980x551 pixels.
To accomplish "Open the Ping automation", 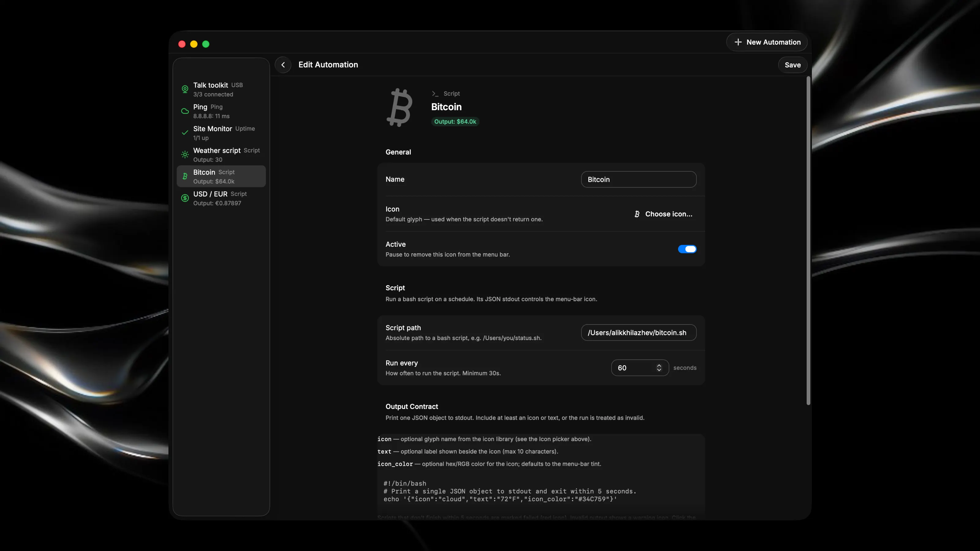I will click(x=221, y=111).
